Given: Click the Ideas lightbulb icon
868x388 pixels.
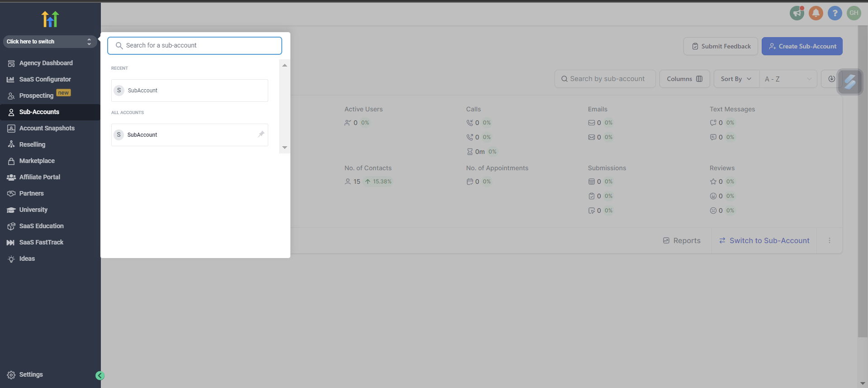Looking at the screenshot, I should click(11, 259).
